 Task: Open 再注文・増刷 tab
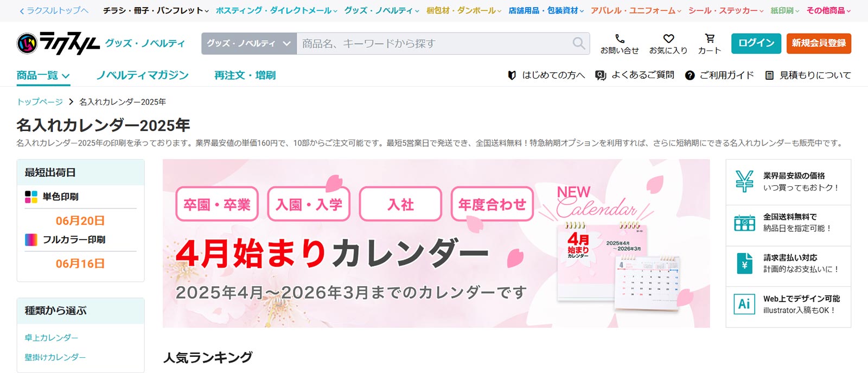tap(245, 75)
